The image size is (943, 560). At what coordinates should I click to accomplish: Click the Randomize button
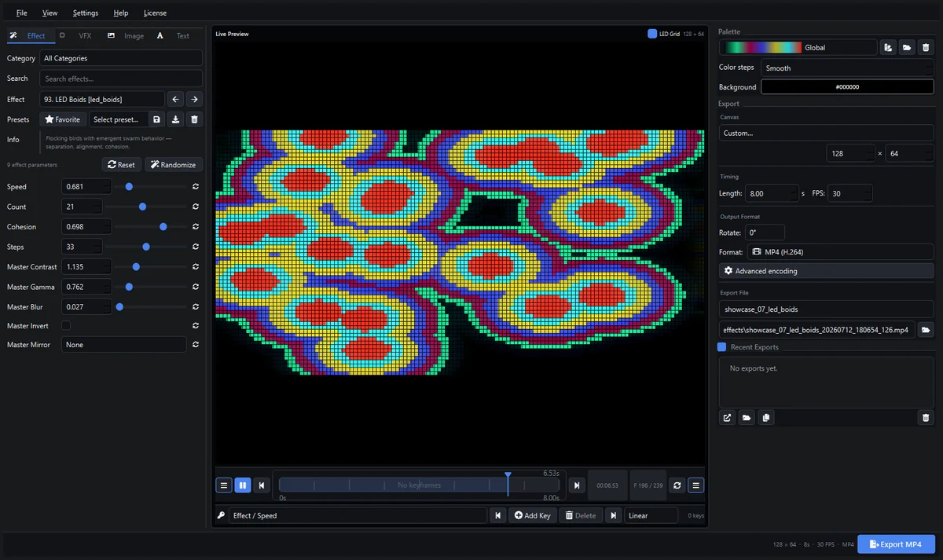click(x=173, y=165)
